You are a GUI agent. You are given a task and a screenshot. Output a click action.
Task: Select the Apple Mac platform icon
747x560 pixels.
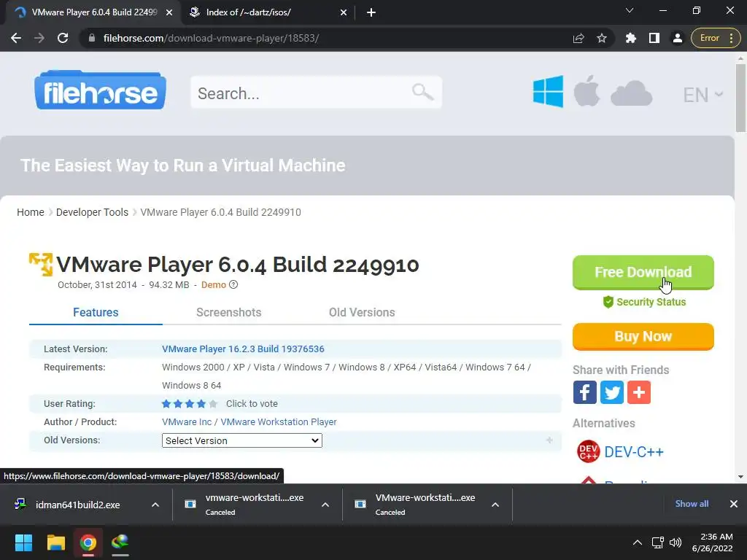(x=587, y=90)
